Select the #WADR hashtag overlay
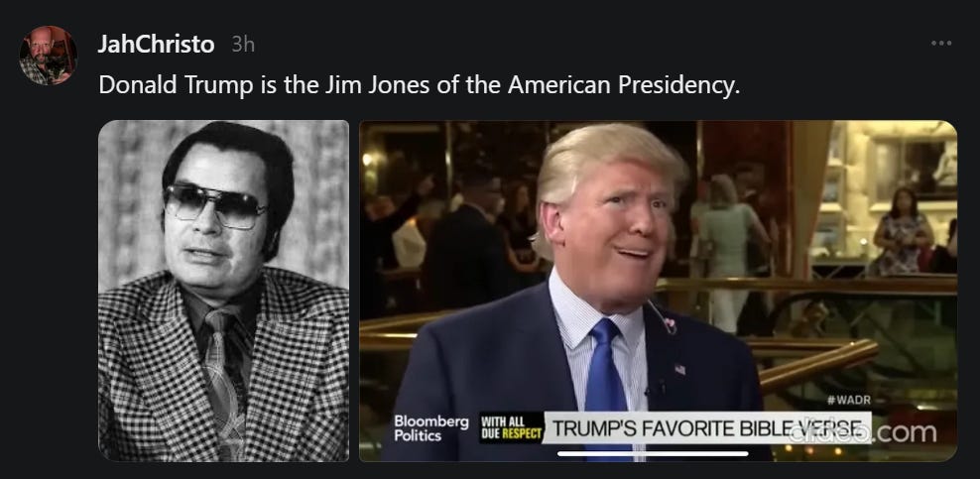Screen dimensions: 980x479 tap(848, 401)
